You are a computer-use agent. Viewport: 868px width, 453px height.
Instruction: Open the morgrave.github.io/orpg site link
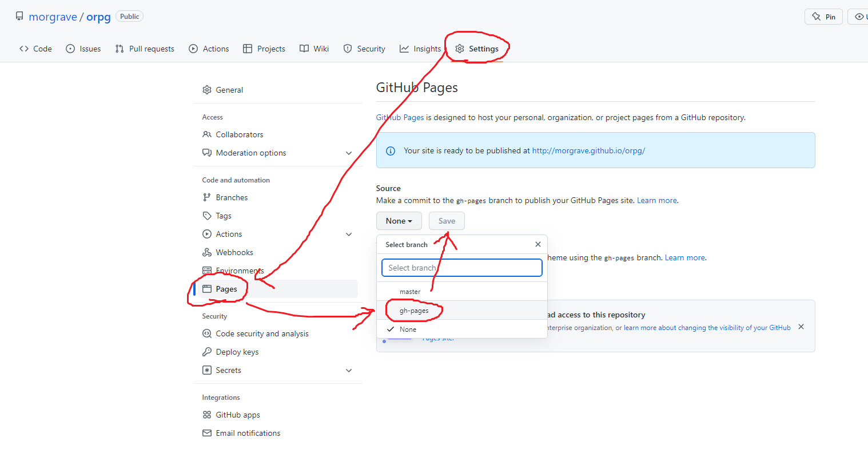click(588, 151)
